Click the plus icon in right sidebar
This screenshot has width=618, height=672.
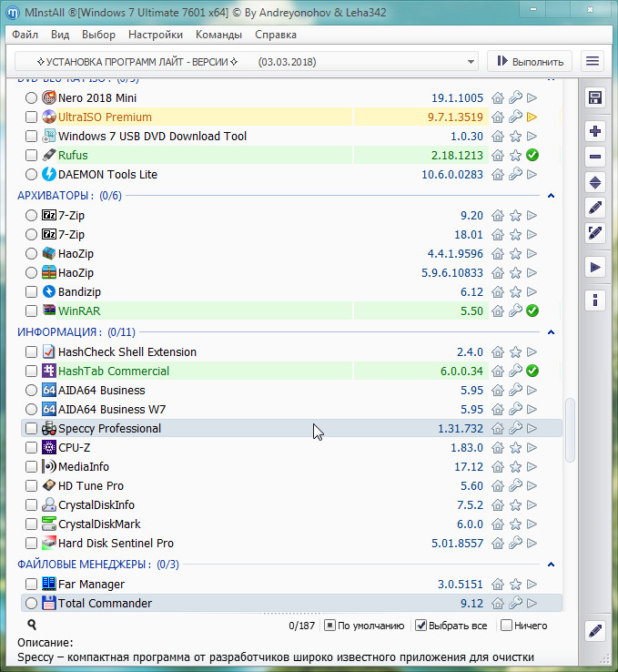(x=595, y=131)
